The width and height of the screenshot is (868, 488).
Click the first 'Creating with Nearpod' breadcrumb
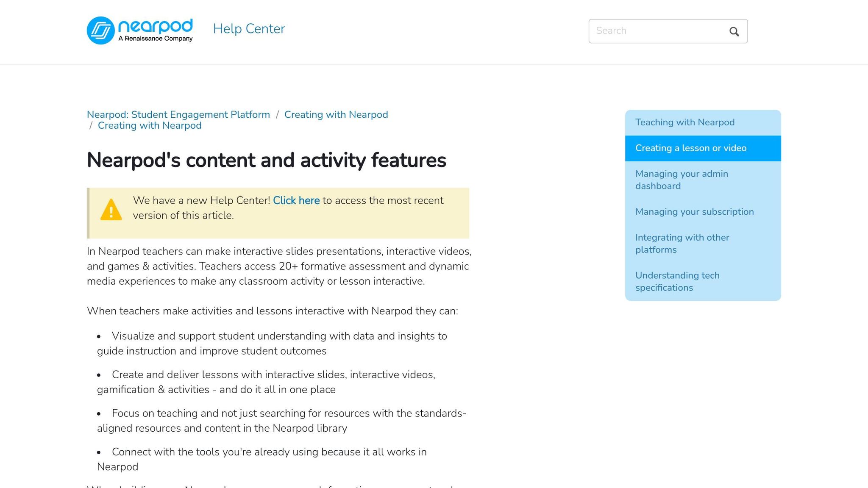click(x=336, y=114)
